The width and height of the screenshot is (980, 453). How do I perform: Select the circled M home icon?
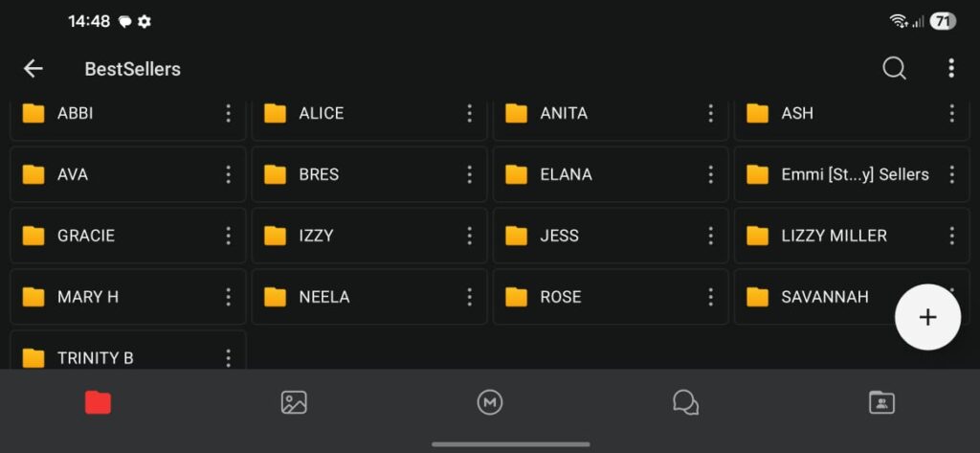pos(490,402)
